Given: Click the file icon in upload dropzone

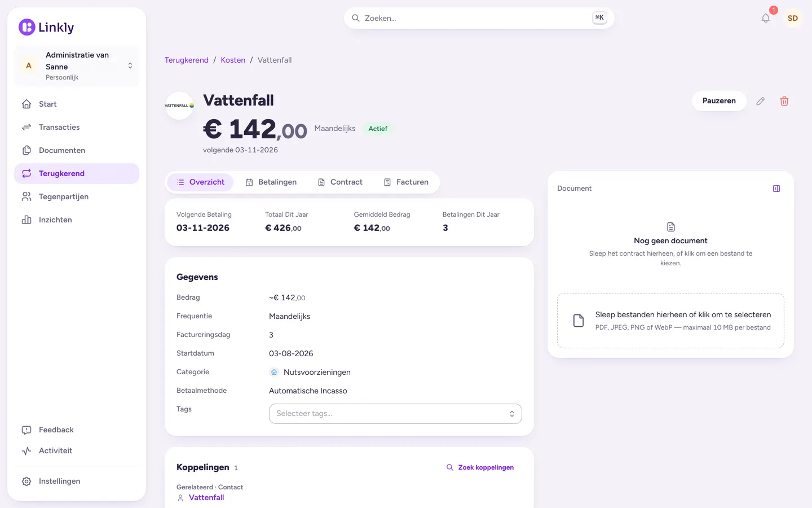Looking at the screenshot, I should pos(579,321).
